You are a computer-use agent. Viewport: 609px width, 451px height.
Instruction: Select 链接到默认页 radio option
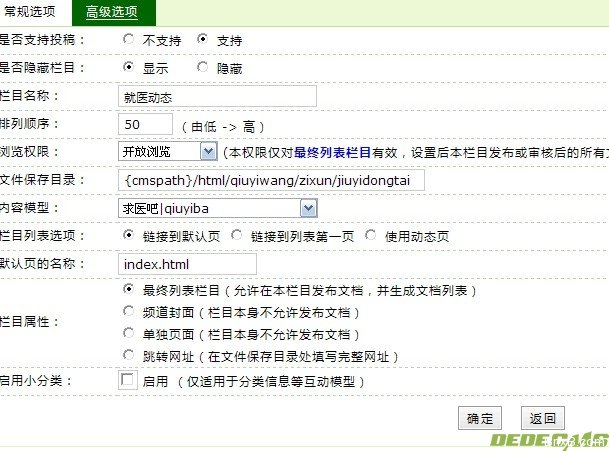point(129,236)
